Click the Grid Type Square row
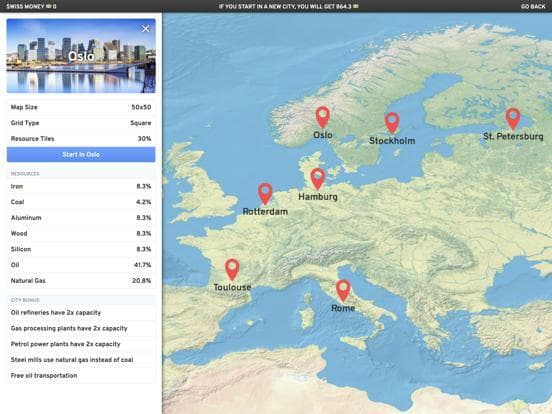552x414 pixels. click(81, 123)
